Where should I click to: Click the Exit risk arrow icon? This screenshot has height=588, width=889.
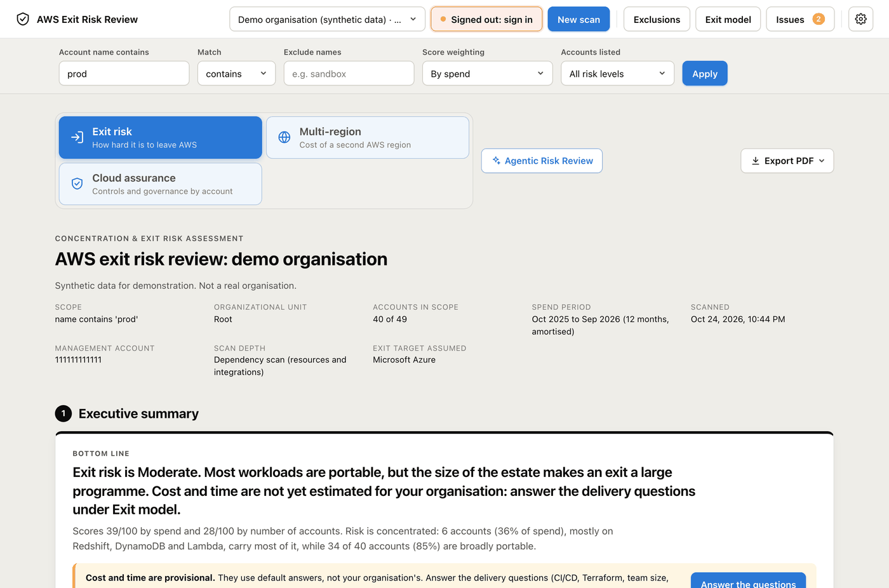click(77, 137)
